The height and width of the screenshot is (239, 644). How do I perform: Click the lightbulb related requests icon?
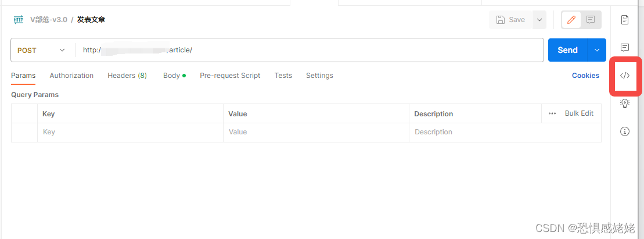click(625, 104)
